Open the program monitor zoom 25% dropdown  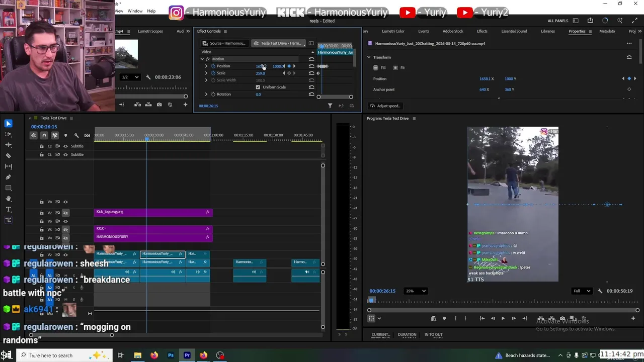pos(416,291)
